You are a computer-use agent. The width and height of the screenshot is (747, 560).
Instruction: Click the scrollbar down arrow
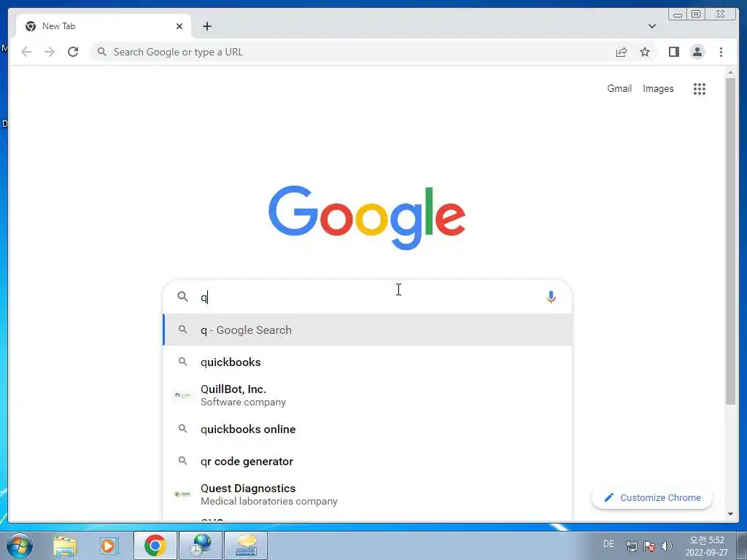coord(730,514)
